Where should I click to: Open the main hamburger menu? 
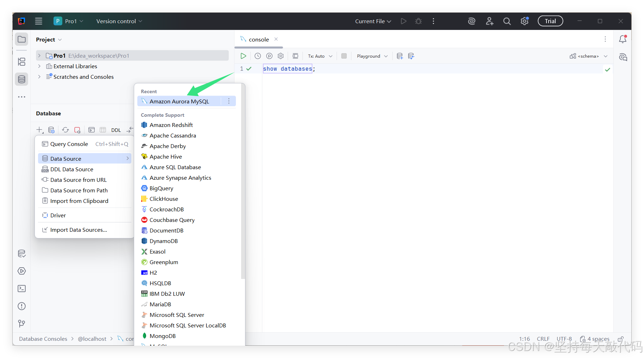pyautogui.click(x=39, y=21)
